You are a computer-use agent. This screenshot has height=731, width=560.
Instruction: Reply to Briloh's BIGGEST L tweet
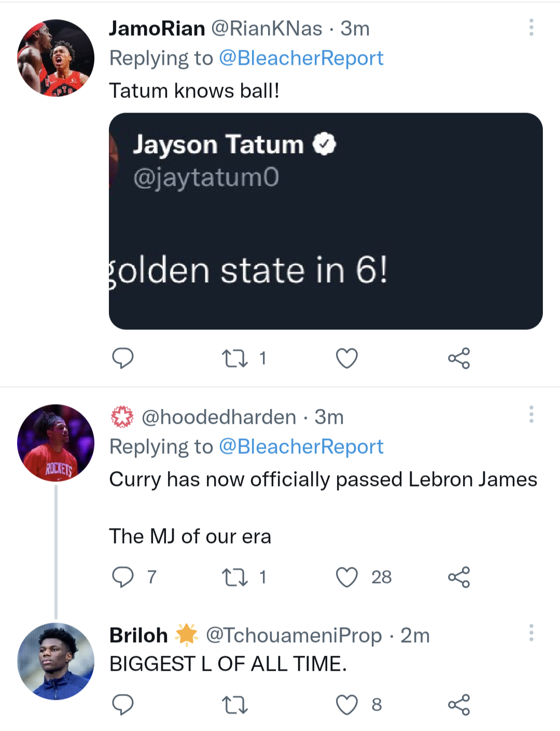pyautogui.click(x=123, y=705)
